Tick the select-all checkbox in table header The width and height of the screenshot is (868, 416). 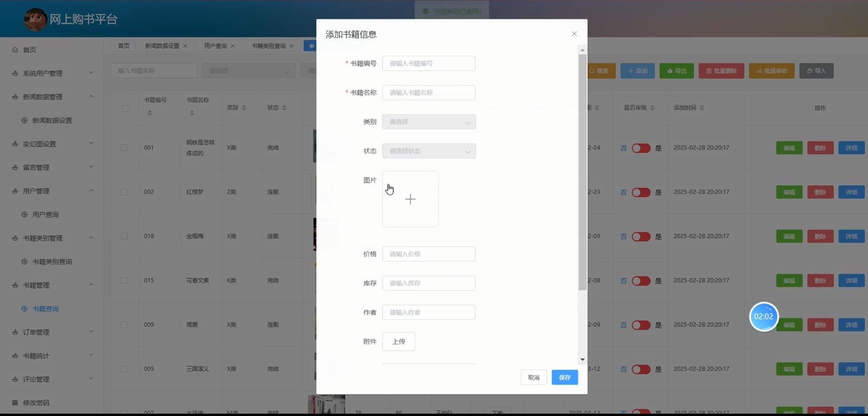pyautogui.click(x=125, y=108)
